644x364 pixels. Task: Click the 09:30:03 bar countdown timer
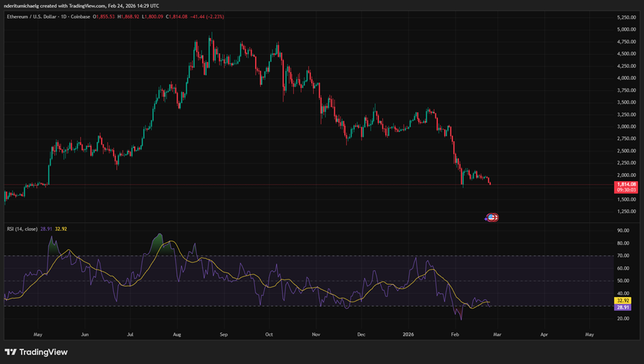[x=626, y=190]
